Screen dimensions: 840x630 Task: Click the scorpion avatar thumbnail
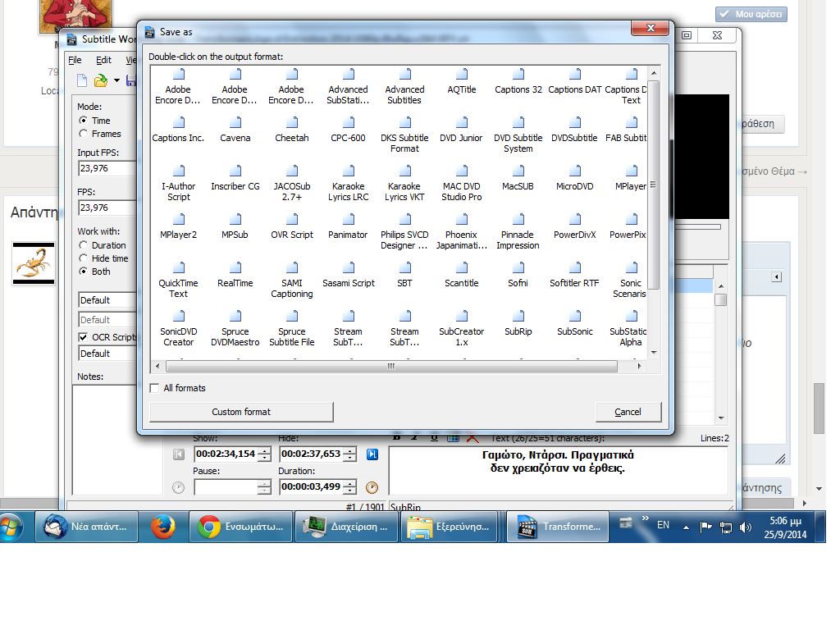point(34,263)
